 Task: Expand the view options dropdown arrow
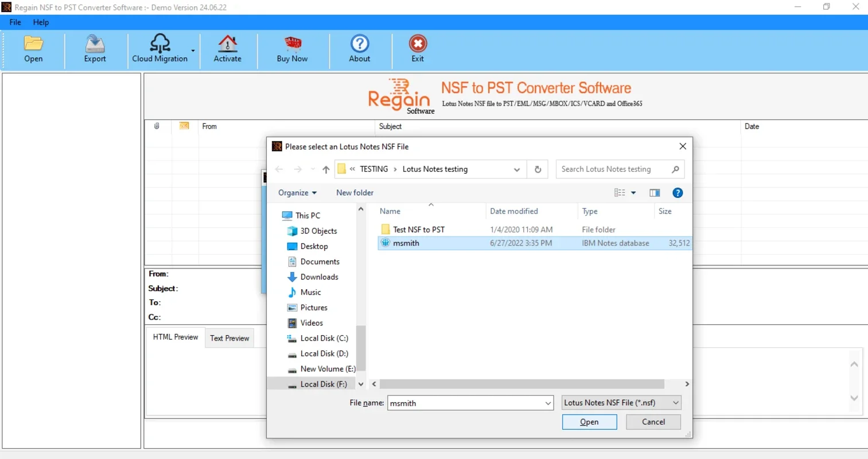[633, 193]
